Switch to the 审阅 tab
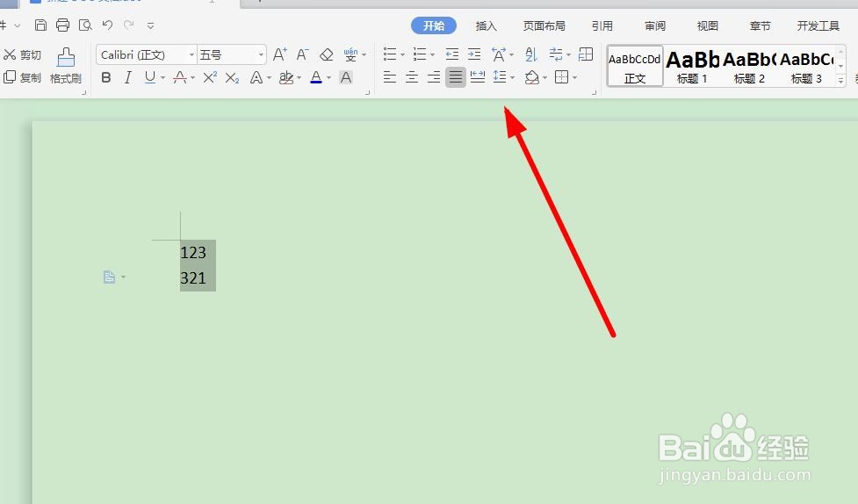Image resolution: width=858 pixels, height=504 pixels. [x=655, y=25]
